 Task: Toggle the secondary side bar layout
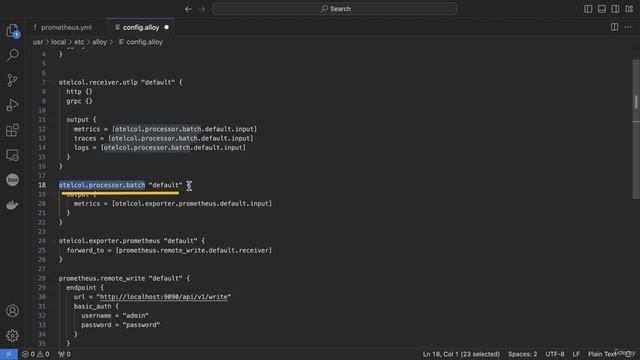pyautogui.click(x=615, y=9)
